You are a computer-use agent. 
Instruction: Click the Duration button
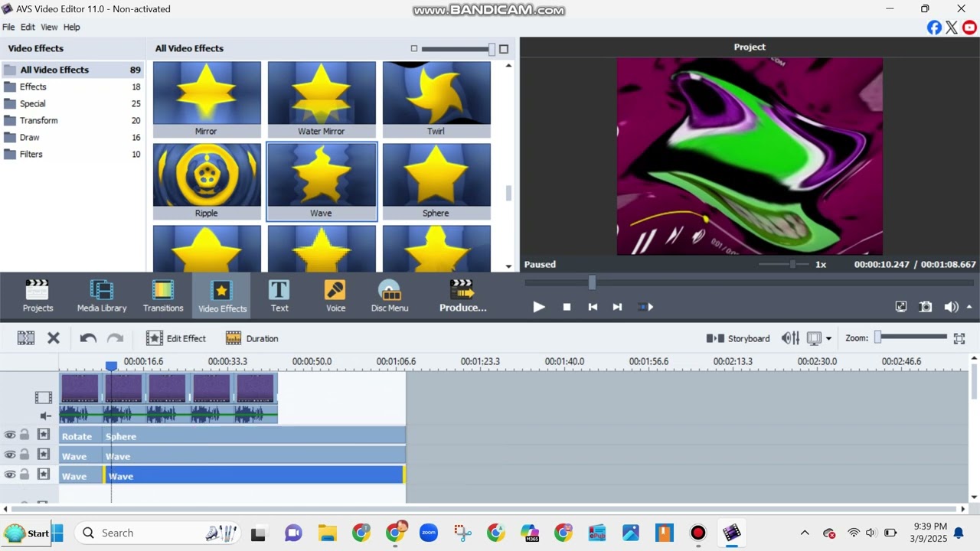coord(252,337)
